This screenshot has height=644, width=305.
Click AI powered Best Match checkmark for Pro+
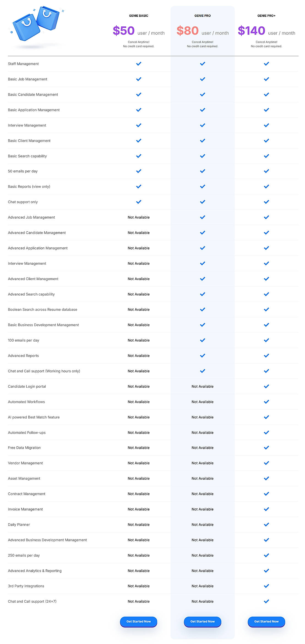coord(266,417)
